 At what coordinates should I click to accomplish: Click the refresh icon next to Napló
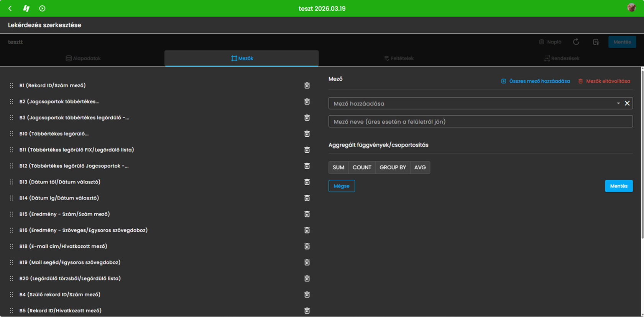[576, 42]
